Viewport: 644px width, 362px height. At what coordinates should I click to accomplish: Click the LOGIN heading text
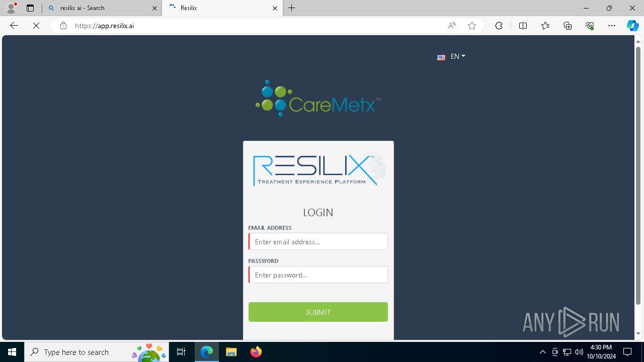coord(318,212)
